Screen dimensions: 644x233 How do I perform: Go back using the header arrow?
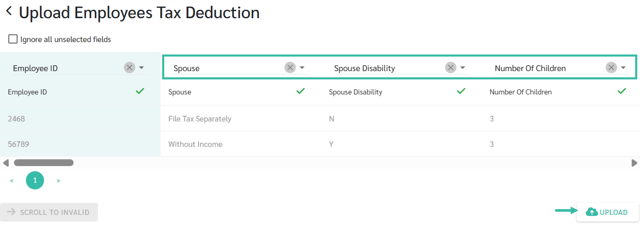pyautogui.click(x=9, y=11)
